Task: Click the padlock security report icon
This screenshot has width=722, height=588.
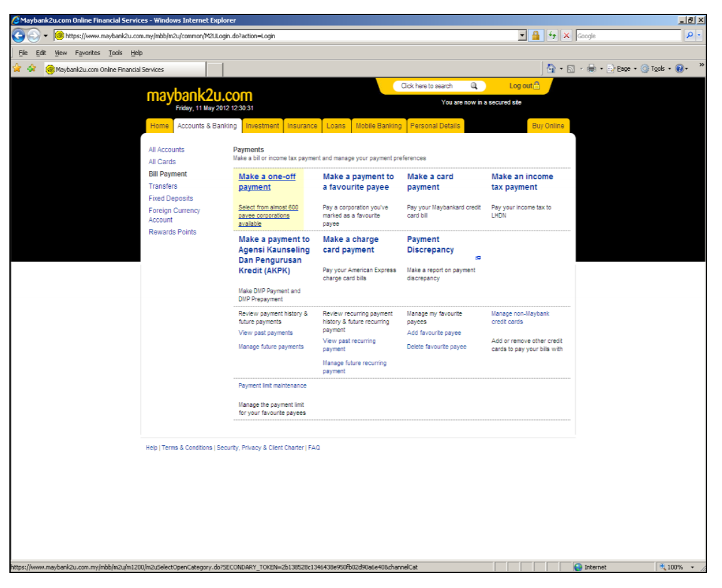Action: tap(536, 36)
